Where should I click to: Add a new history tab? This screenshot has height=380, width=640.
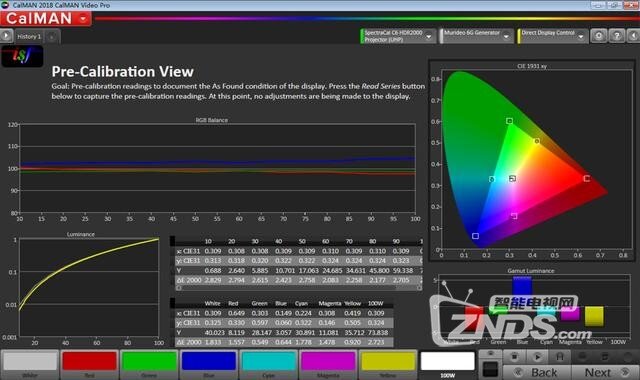click(52, 37)
